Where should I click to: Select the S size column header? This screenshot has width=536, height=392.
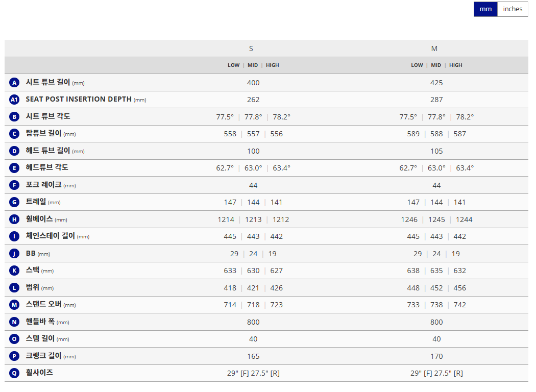pos(251,48)
